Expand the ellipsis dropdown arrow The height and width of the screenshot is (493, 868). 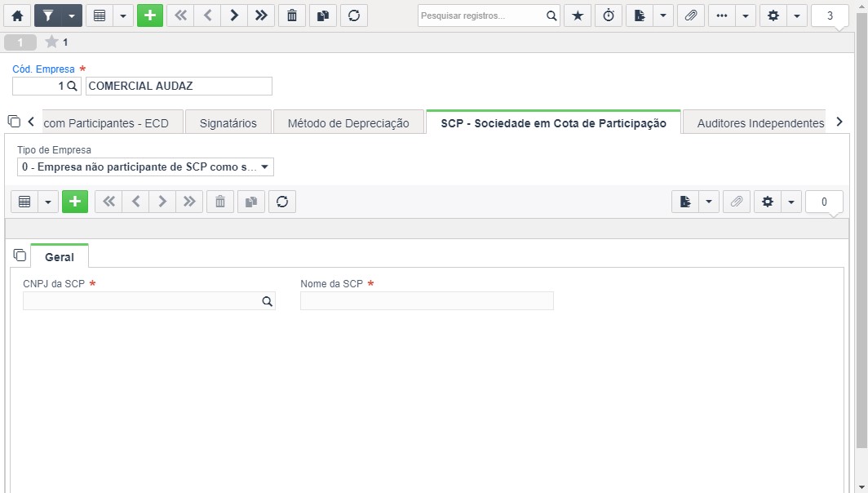pos(746,16)
